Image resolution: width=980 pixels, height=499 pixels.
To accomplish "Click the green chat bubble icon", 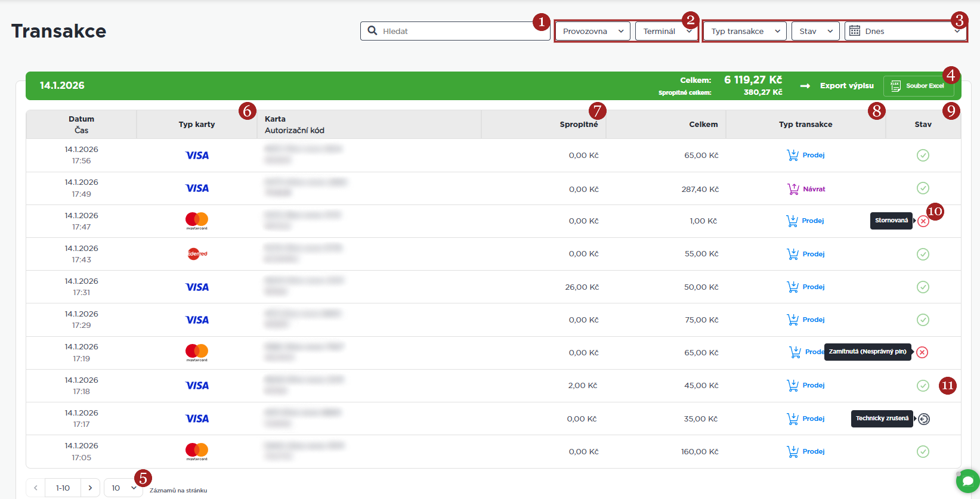I will pyautogui.click(x=967, y=481).
